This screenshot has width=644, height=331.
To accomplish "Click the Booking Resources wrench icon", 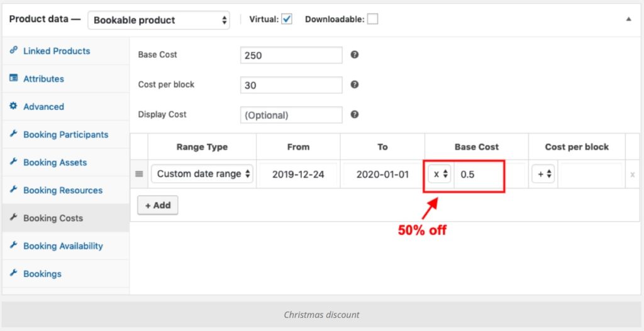I will (14, 190).
